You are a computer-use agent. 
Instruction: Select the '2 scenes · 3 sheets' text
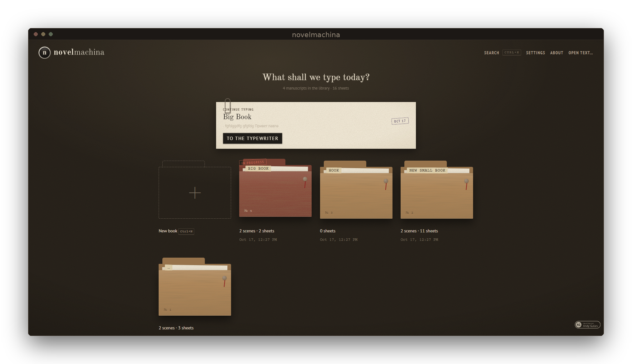(x=176, y=328)
